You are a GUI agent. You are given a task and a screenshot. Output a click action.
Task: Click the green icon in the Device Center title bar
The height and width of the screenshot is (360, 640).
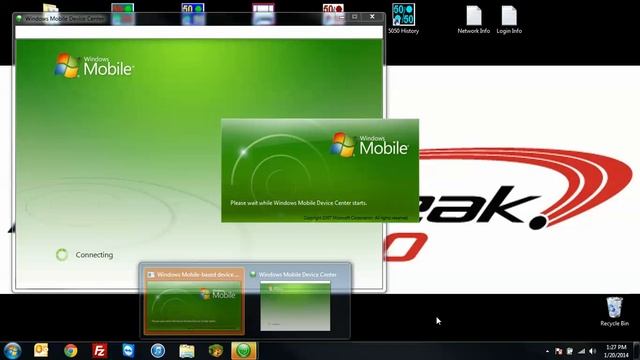(x=19, y=18)
